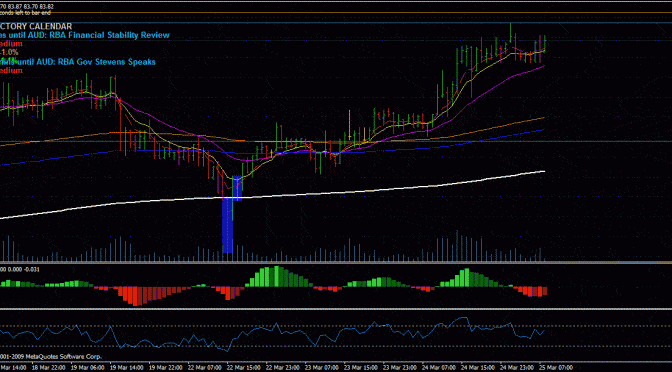The width and height of the screenshot is (672, 372).
Task: Click the orange horizontal line at the top
Action: pos(336,12)
